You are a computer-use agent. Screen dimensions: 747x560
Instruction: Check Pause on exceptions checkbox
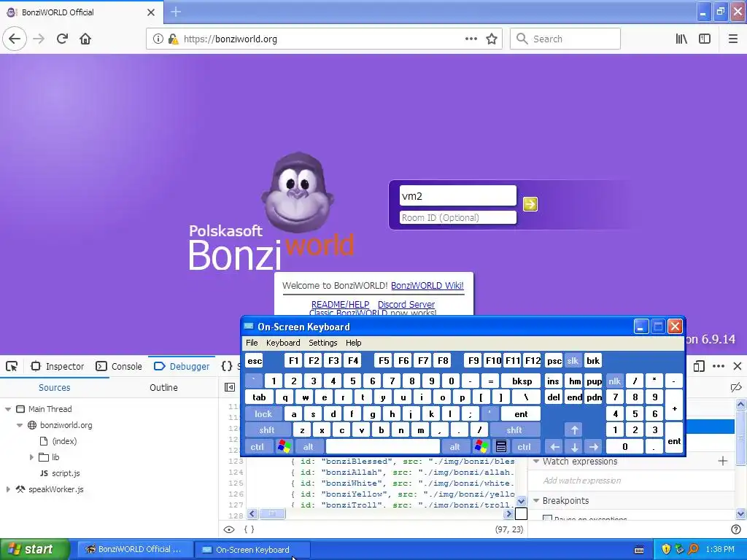coord(547,518)
